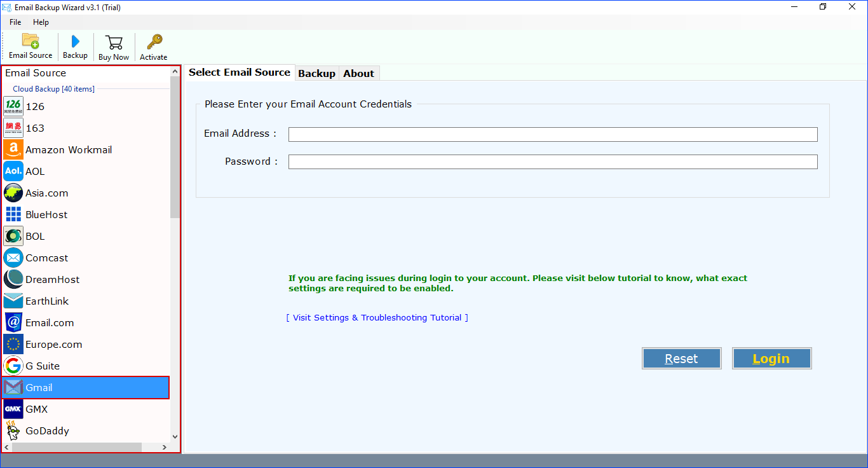
Task: Select the GoDaddy list label
Action: pyautogui.click(x=47, y=430)
